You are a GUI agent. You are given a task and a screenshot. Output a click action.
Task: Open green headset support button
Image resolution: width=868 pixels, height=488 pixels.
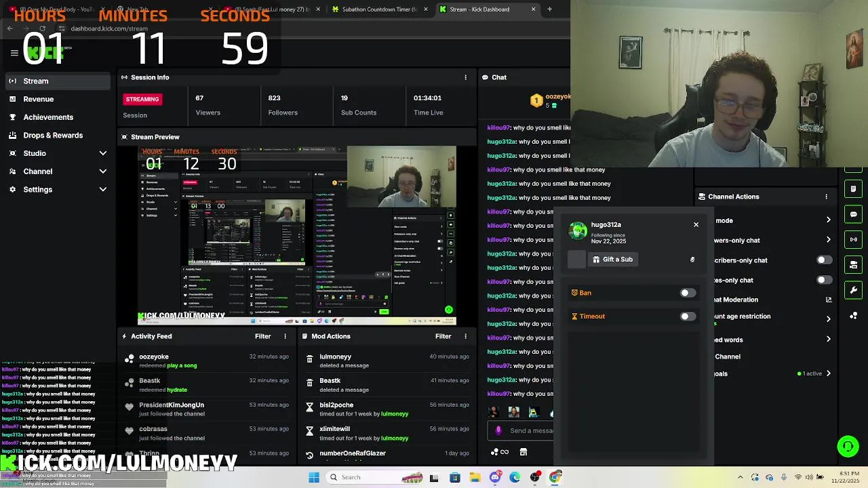point(848,446)
